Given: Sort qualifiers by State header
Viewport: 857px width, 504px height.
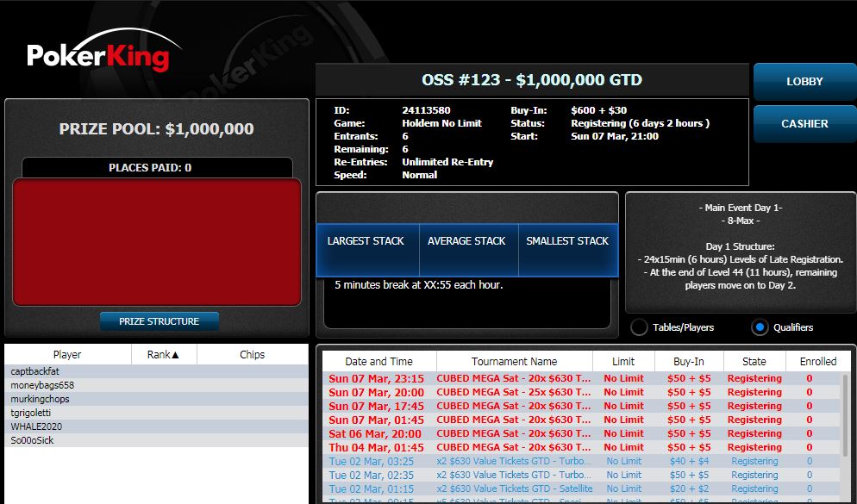Looking at the screenshot, I should point(754,362).
